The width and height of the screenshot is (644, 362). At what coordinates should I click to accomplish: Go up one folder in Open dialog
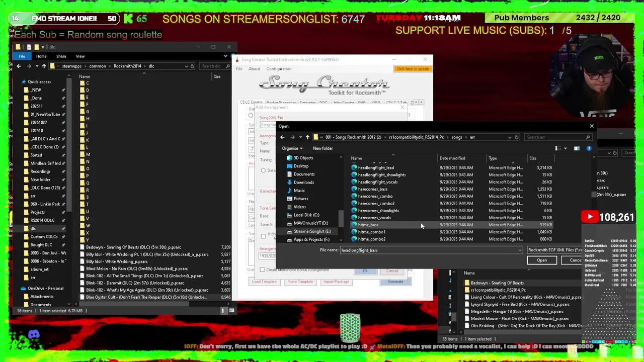[x=307, y=137]
